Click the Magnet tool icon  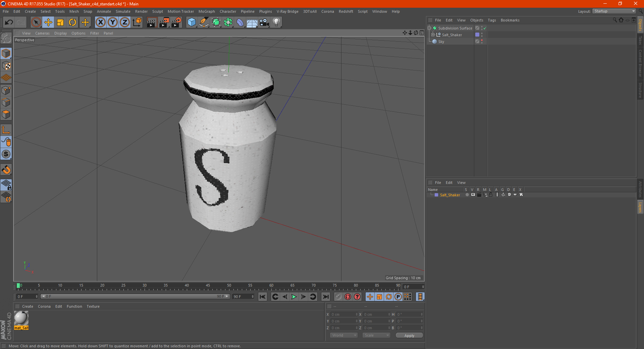(x=6, y=170)
